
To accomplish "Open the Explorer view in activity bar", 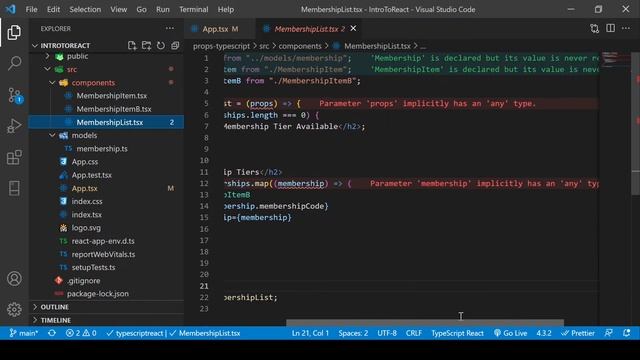I will tap(14, 32).
